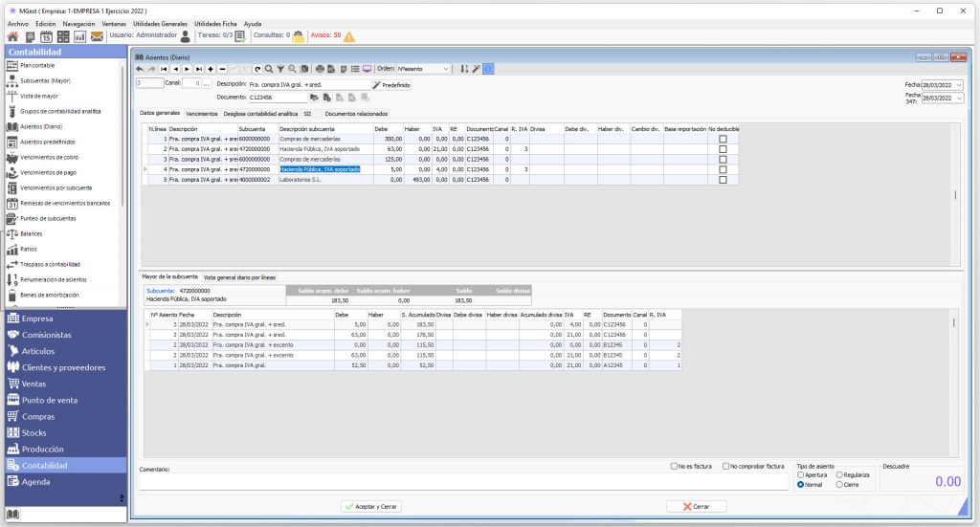Click the Canal ellipsis lookup button
Screen dimensions: 980x527
[x=207, y=83]
